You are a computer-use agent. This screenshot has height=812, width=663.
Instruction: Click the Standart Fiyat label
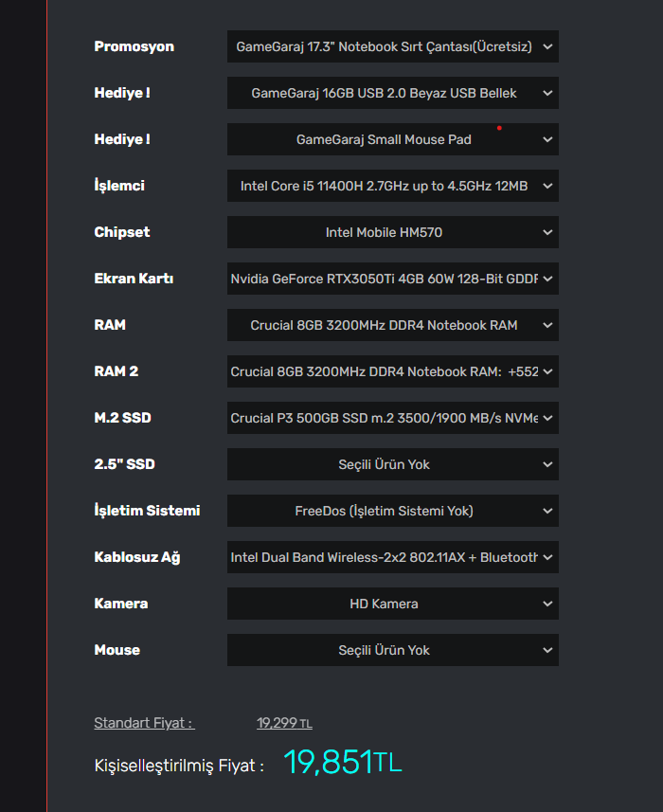pyautogui.click(x=144, y=723)
